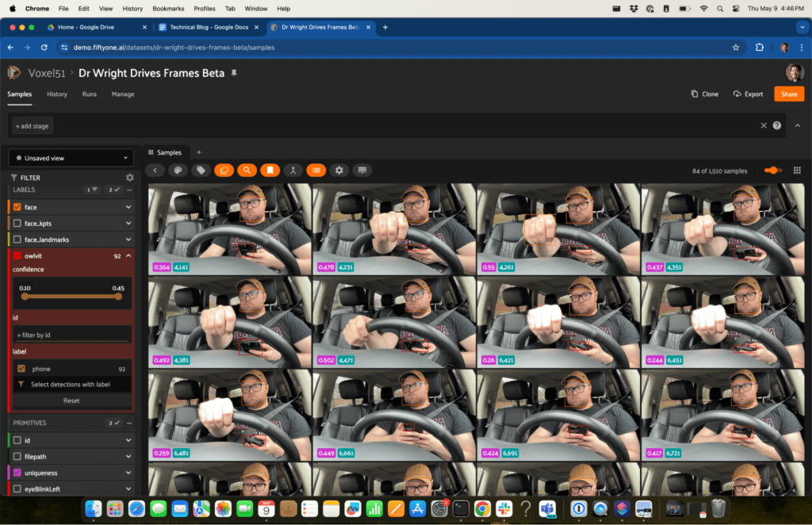Expand the face field chevron

click(x=128, y=207)
